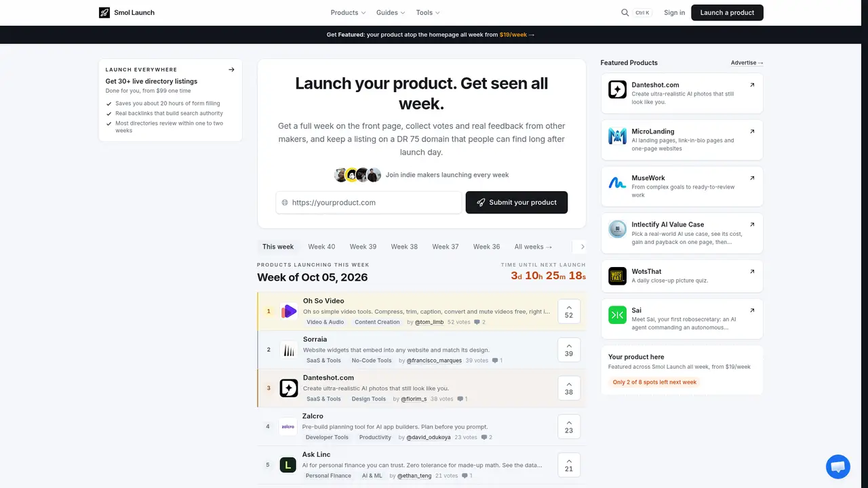Show more weeks with the right chevron
The width and height of the screenshot is (868, 488).
[x=583, y=247]
